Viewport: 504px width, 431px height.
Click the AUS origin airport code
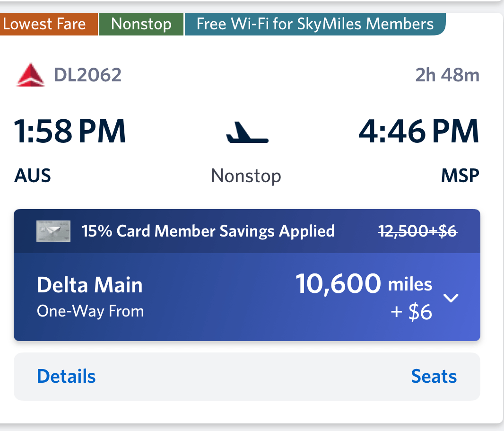click(33, 176)
